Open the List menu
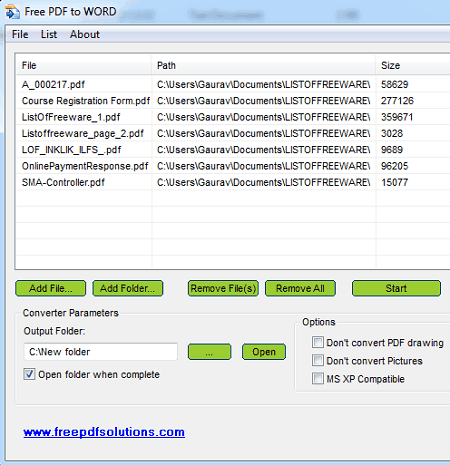 pos(49,34)
